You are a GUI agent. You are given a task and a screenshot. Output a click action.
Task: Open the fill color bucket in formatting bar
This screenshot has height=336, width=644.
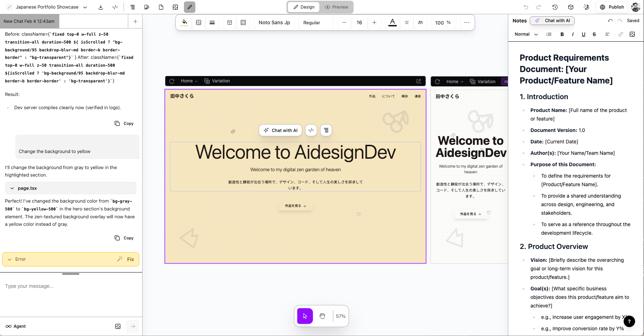pos(184,22)
